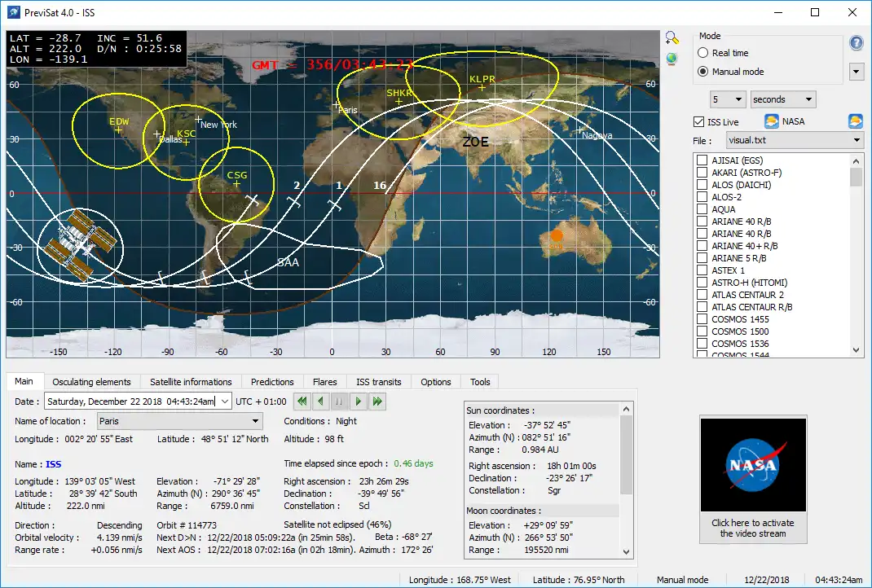Click the magnifier zoom map icon

point(672,37)
